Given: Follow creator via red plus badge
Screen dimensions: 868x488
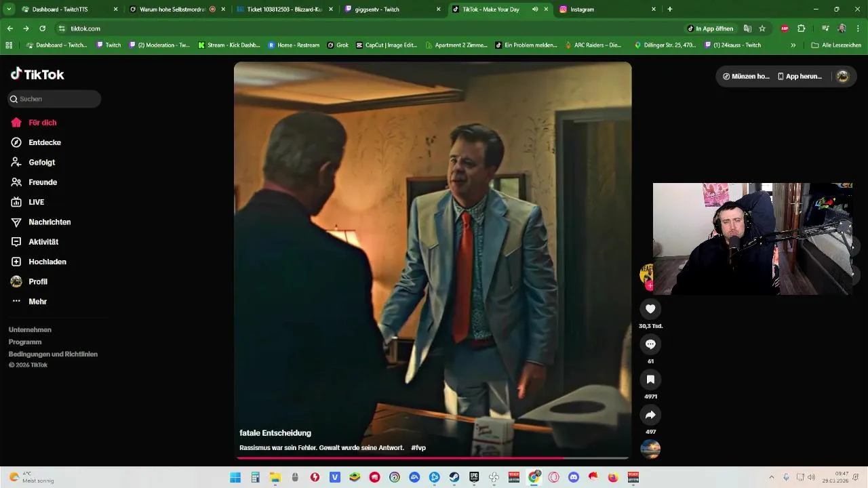Looking at the screenshot, I should [x=650, y=286].
